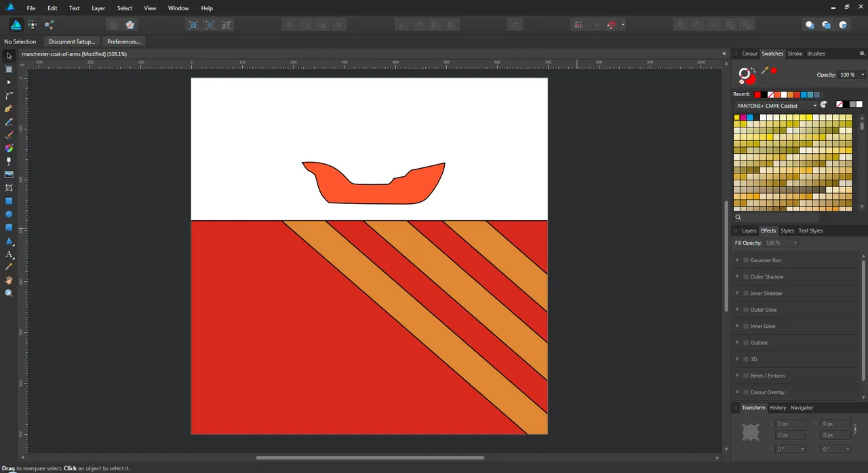Switch to Designer Persona
868x473 pixels.
click(16, 25)
